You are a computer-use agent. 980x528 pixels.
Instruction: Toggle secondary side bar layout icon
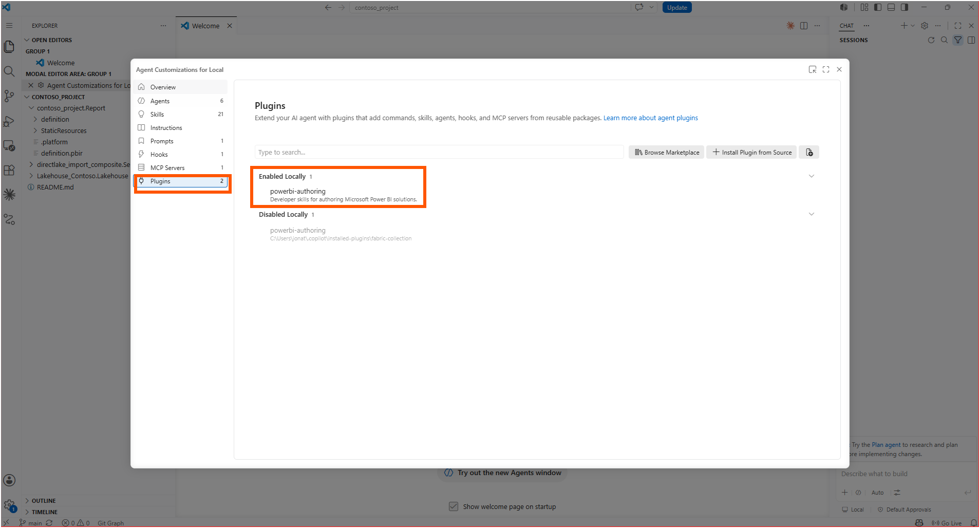(904, 7)
